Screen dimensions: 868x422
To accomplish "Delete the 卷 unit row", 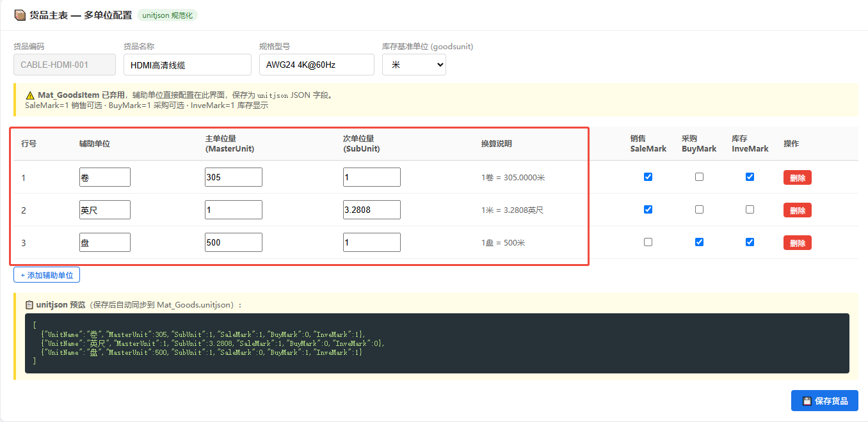I will point(798,178).
